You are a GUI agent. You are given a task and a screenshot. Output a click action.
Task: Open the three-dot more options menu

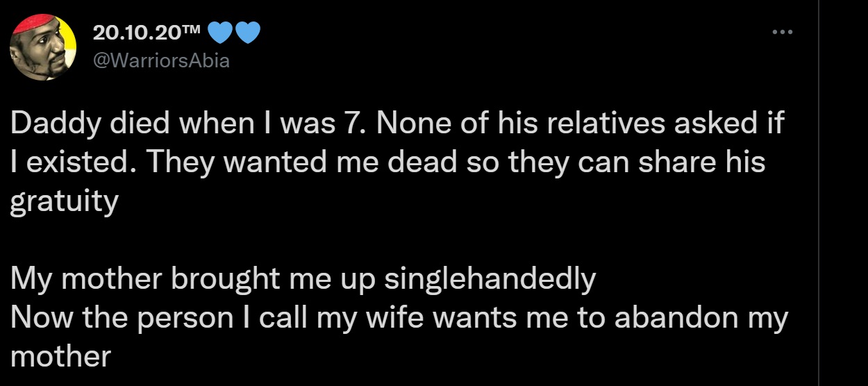point(782,33)
